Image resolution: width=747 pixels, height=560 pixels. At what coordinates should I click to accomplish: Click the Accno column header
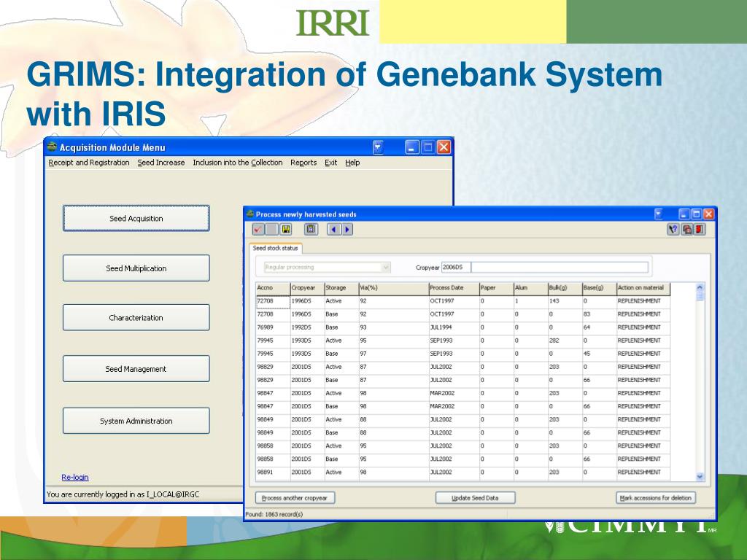pyautogui.click(x=273, y=287)
